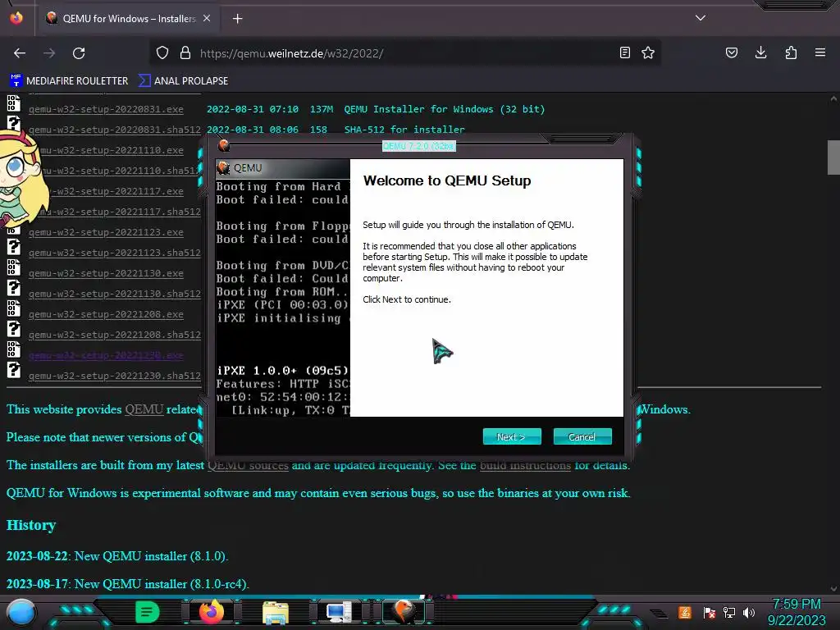Open the extensions puzzle icon
The height and width of the screenshot is (630, 840).
791,52
